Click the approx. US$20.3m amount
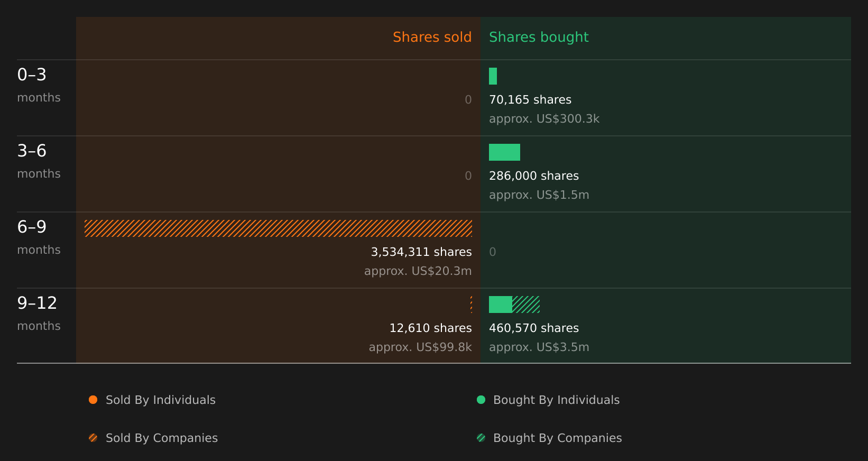 (418, 271)
